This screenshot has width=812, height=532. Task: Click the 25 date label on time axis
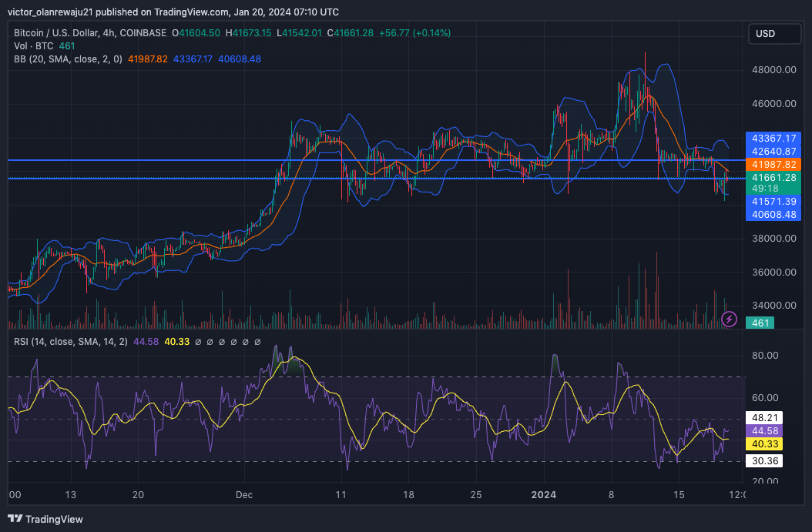coord(476,495)
